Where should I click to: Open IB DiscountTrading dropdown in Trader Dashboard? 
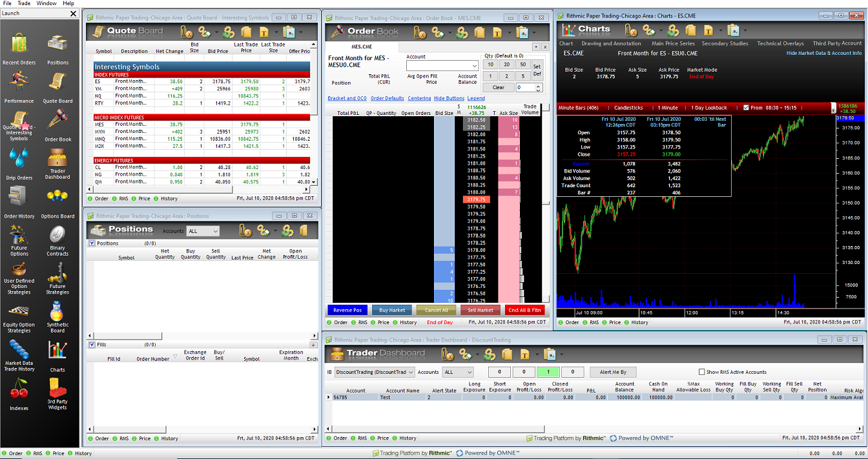click(x=375, y=372)
